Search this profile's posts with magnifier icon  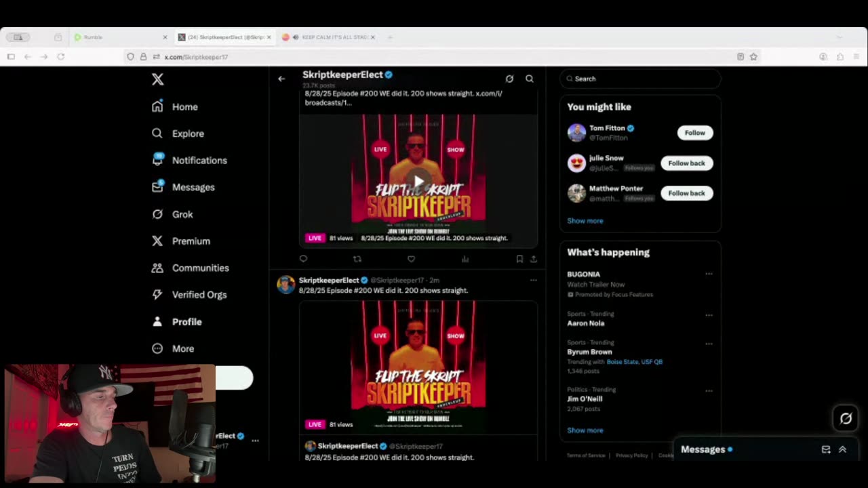click(530, 79)
